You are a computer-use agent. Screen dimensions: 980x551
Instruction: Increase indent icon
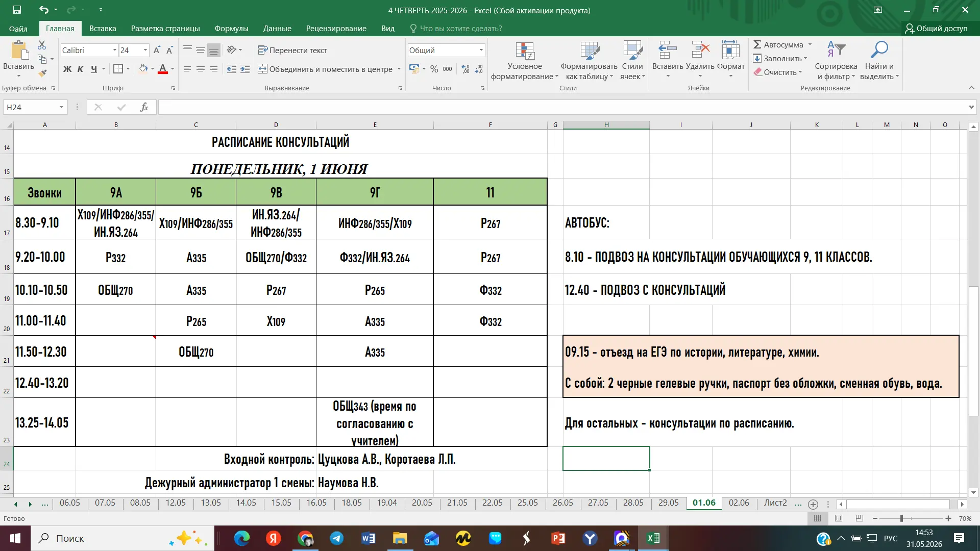click(245, 69)
